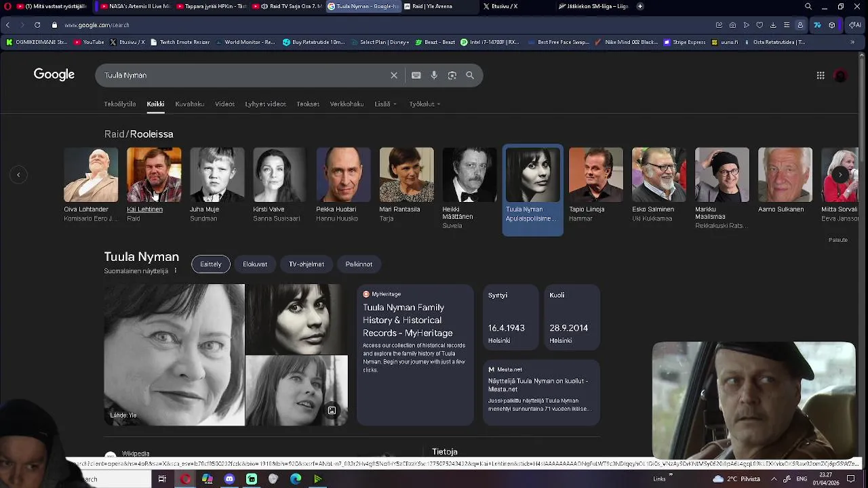This screenshot has width=868, height=488.
Task: Open the on-screen keyboard input tool
Action: [x=416, y=75]
